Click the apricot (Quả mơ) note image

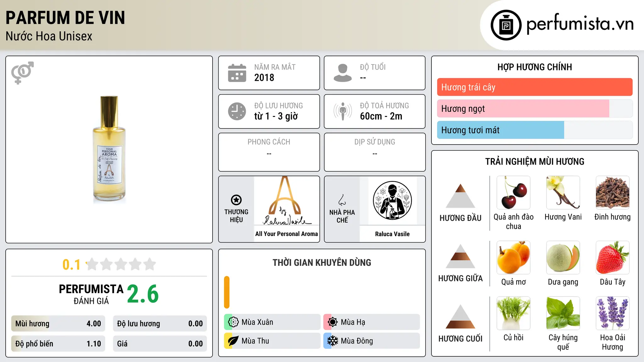514,257
